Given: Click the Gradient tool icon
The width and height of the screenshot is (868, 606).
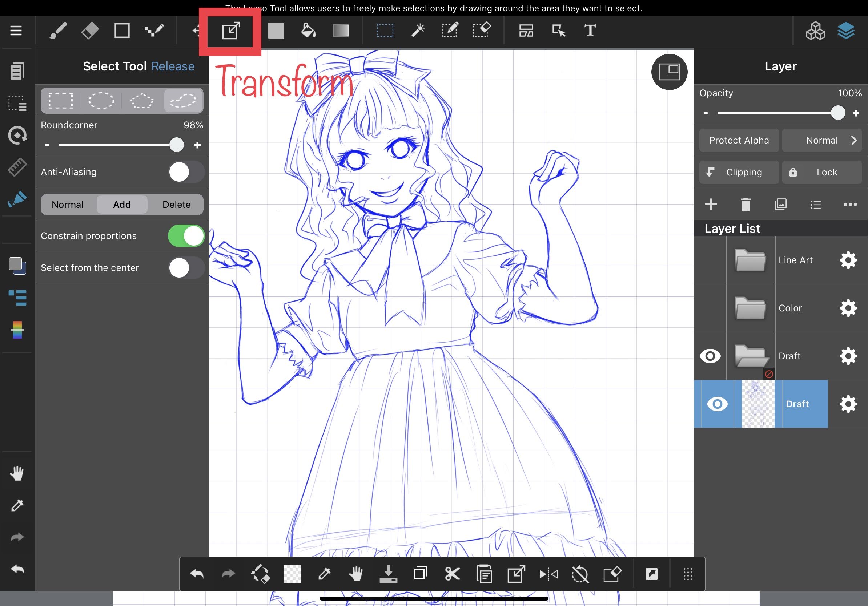Looking at the screenshot, I should pos(340,31).
